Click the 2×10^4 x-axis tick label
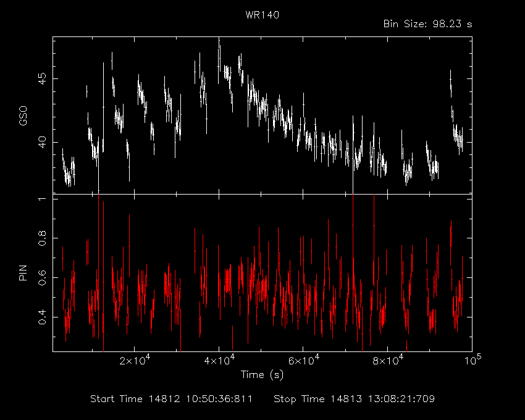The height and width of the screenshot is (420, 525). pyautogui.click(x=135, y=360)
